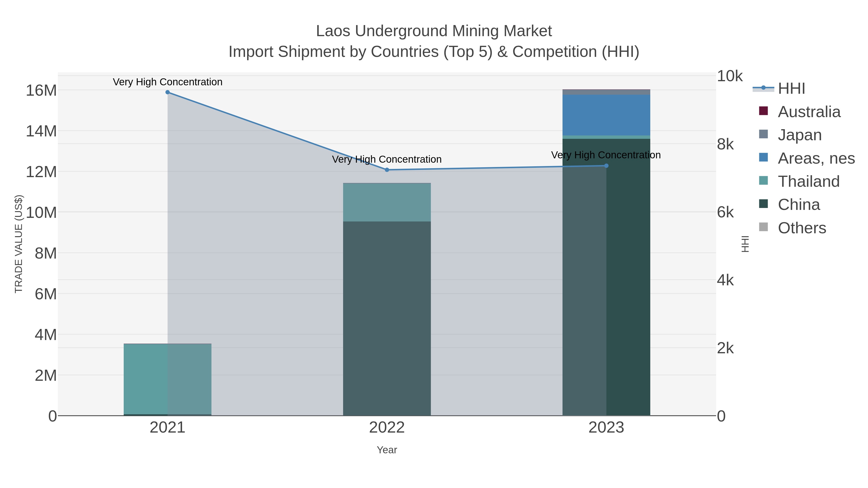Click the China dark green swatch
This screenshot has height=488, width=868.
point(764,204)
